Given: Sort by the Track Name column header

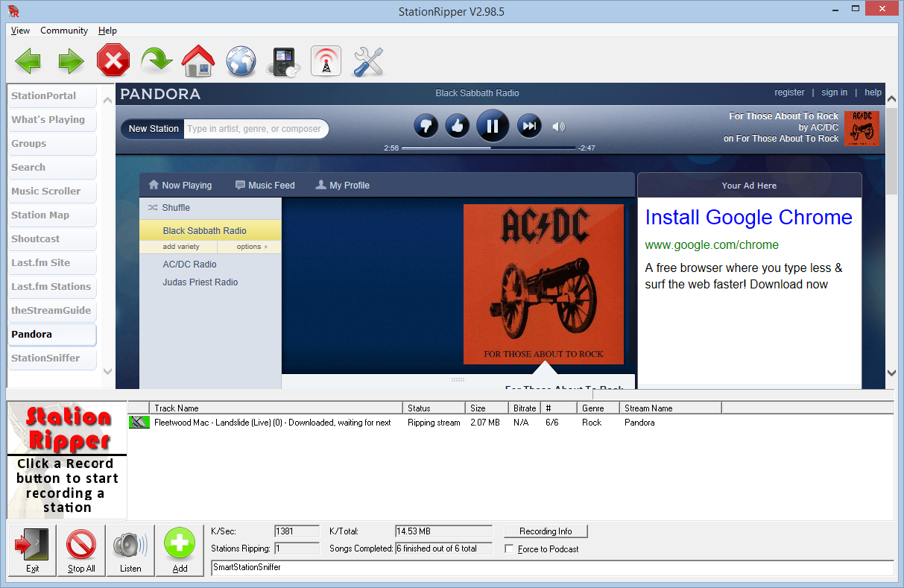Looking at the screenshot, I should (276, 408).
